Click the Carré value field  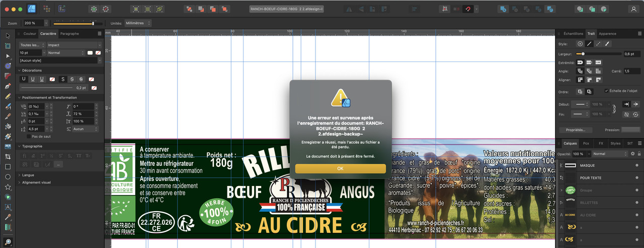632,71
